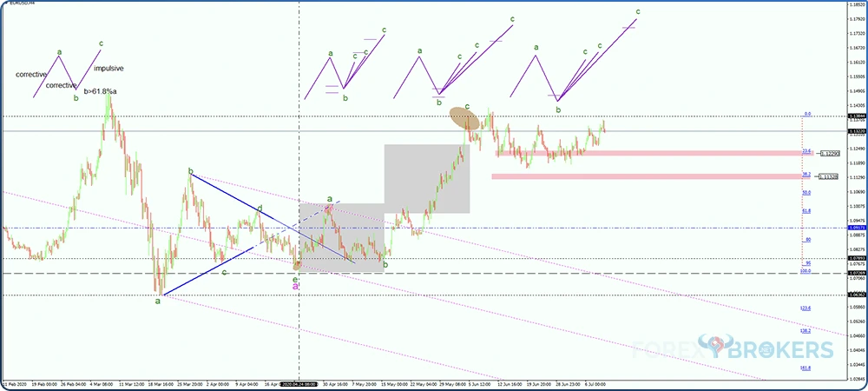Click the brown ellipse marking wave c top
Screen dimensions: 868x391
tap(462, 116)
